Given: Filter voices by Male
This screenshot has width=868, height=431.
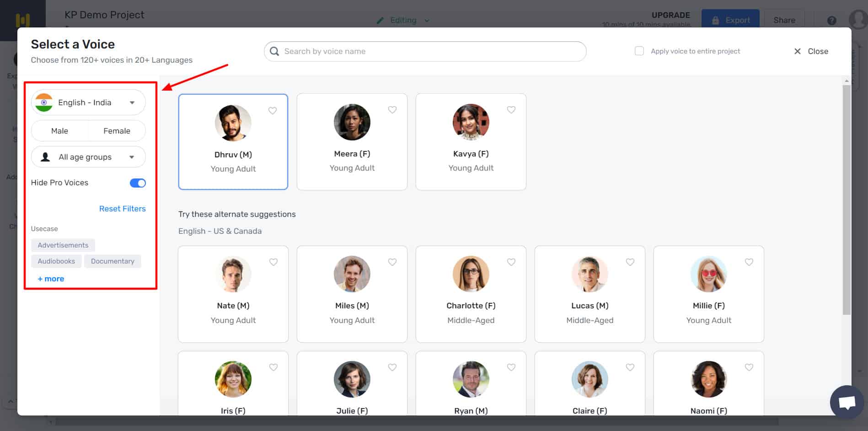Looking at the screenshot, I should pyautogui.click(x=59, y=131).
